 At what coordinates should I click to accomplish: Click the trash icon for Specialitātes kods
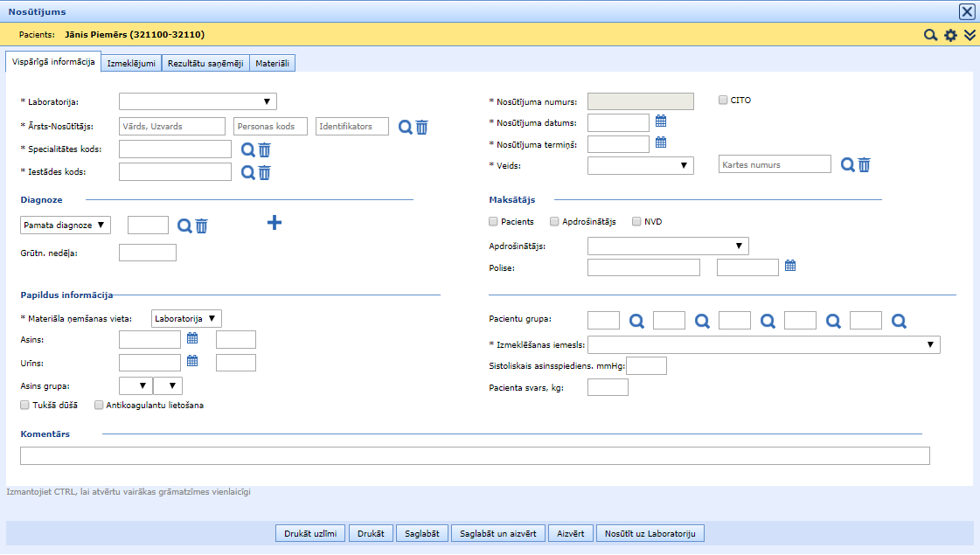264,149
